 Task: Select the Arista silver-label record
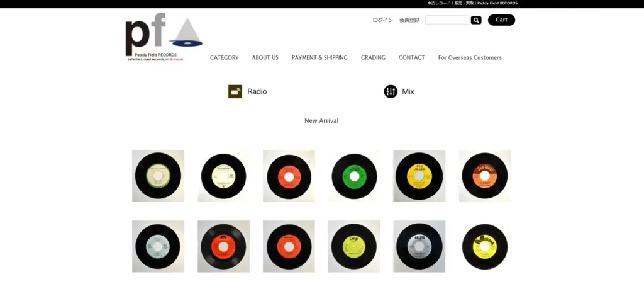tap(419, 246)
